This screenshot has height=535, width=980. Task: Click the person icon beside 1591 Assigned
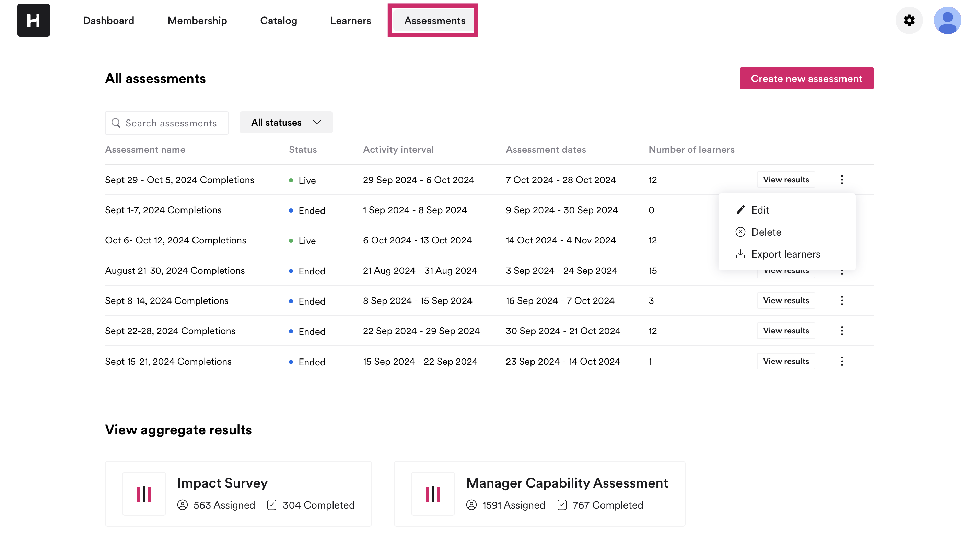point(471,505)
